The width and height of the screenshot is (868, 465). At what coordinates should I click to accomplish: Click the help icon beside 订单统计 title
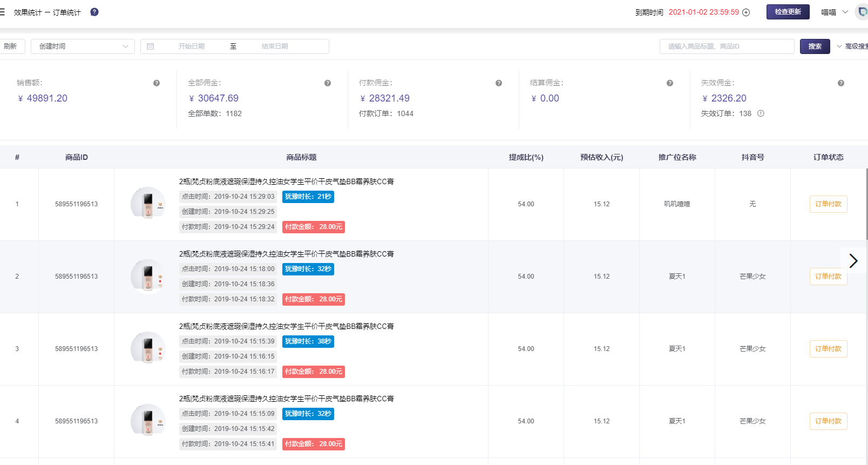click(94, 12)
